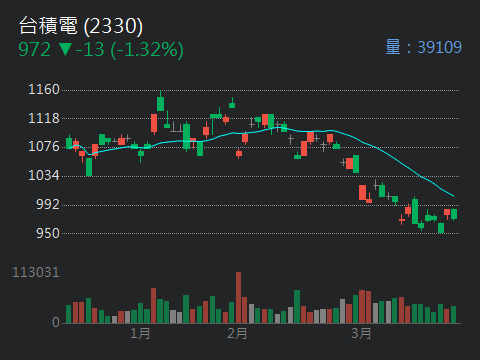Viewport: 480px width, 360px height.
Task: Click the volume label 量 : 39109
Action: [x=423, y=47]
